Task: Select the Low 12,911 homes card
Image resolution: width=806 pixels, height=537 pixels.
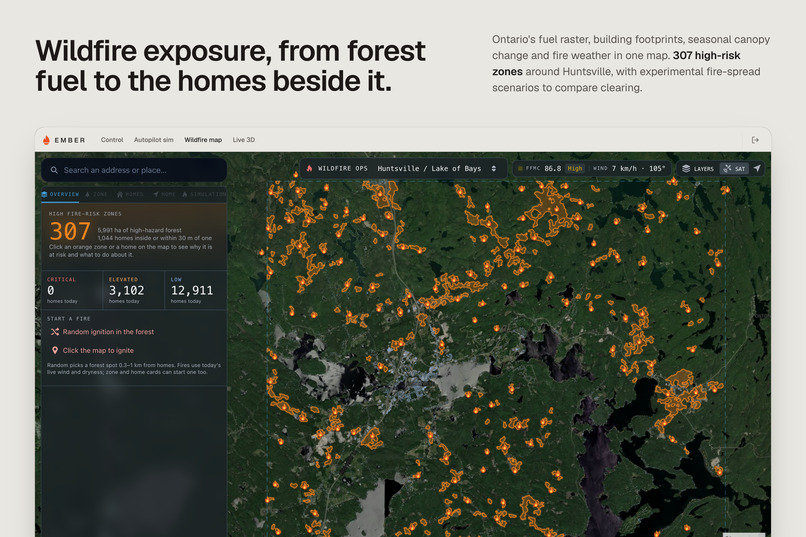Action: (196, 290)
